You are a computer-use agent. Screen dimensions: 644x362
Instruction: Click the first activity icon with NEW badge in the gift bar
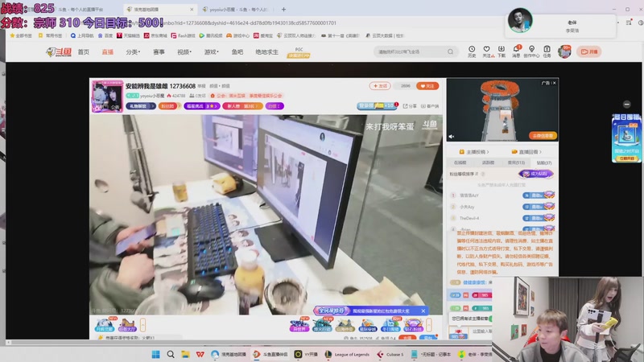(x=105, y=325)
